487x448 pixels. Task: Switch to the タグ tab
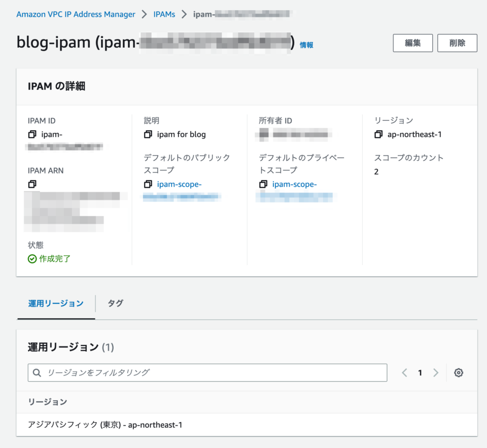pos(115,303)
